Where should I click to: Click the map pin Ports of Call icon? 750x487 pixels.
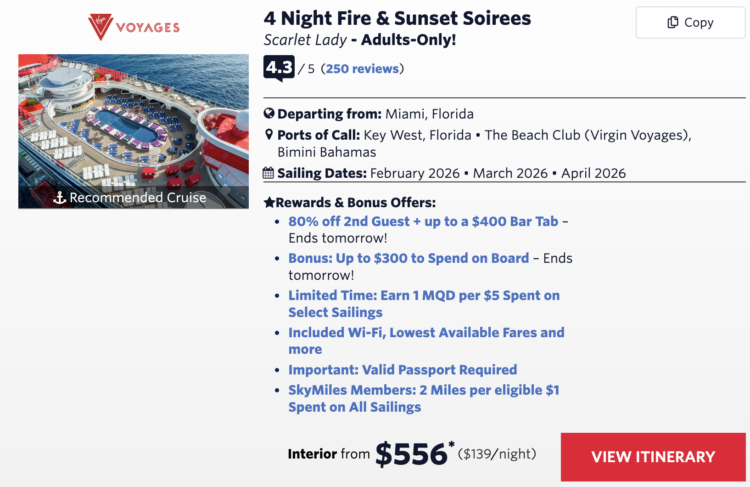point(269,135)
